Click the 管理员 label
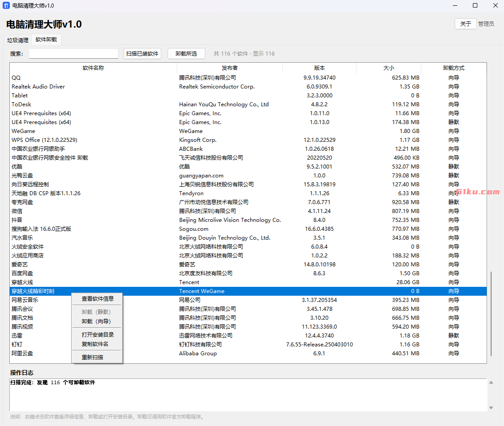This screenshot has width=504, height=426. point(486,24)
